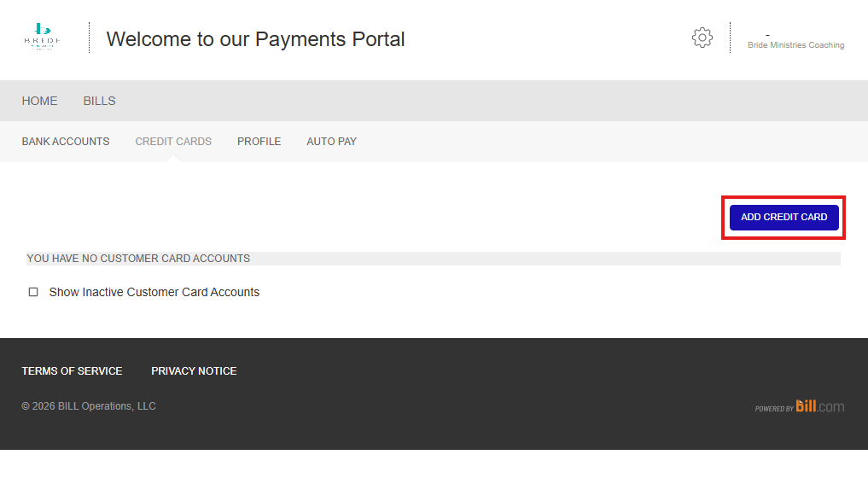
Task: Switch to the BANK ACCOUNTS tab
Action: [x=66, y=142]
